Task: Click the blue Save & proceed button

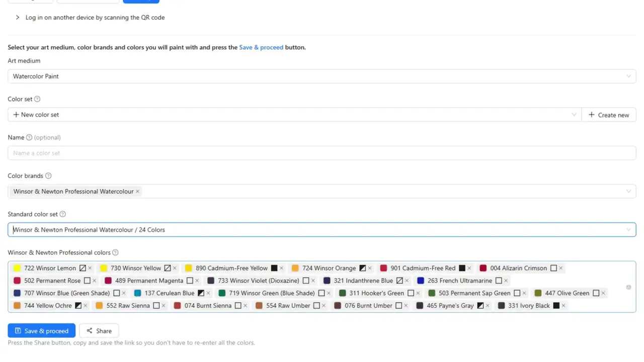Action: click(42, 331)
